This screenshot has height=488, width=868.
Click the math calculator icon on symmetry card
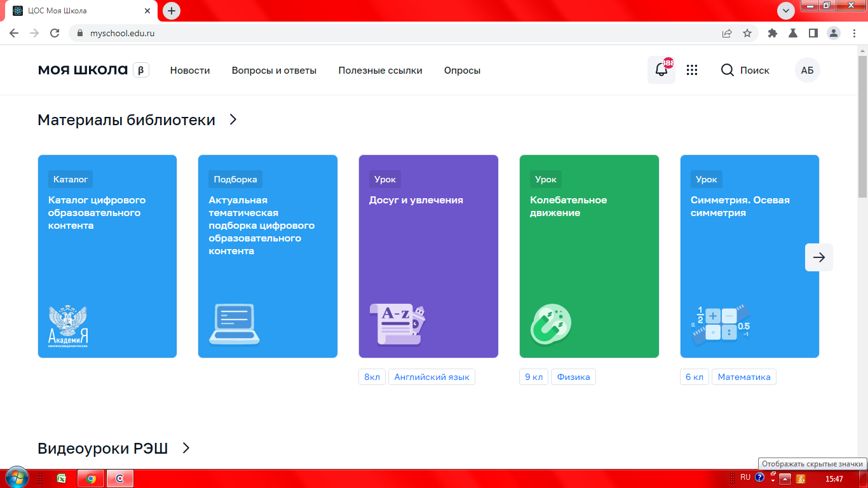pyautogui.click(x=721, y=324)
